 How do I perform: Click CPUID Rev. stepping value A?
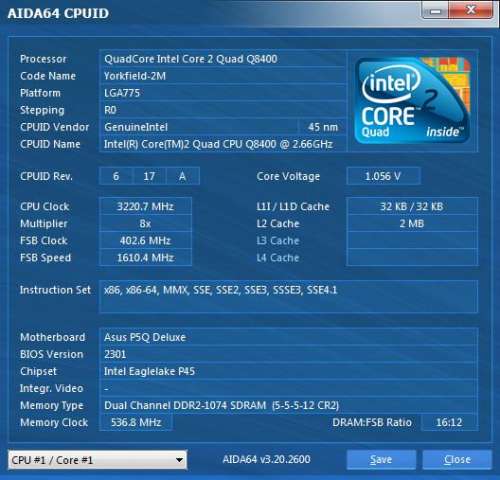point(182,176)
